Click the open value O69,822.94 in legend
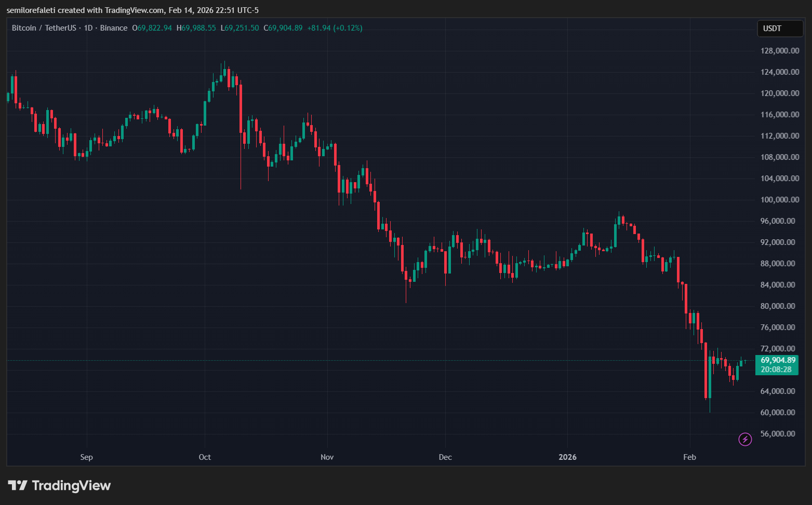 (x=152, y=28)
